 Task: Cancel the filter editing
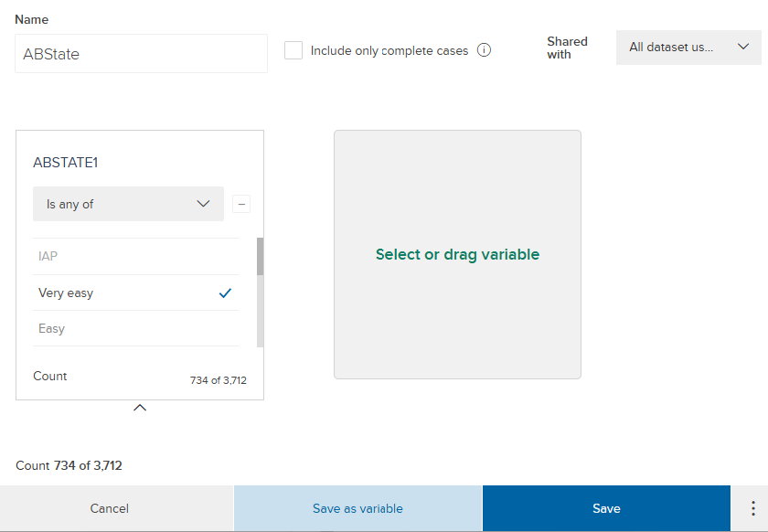click(x=110, y=508)
